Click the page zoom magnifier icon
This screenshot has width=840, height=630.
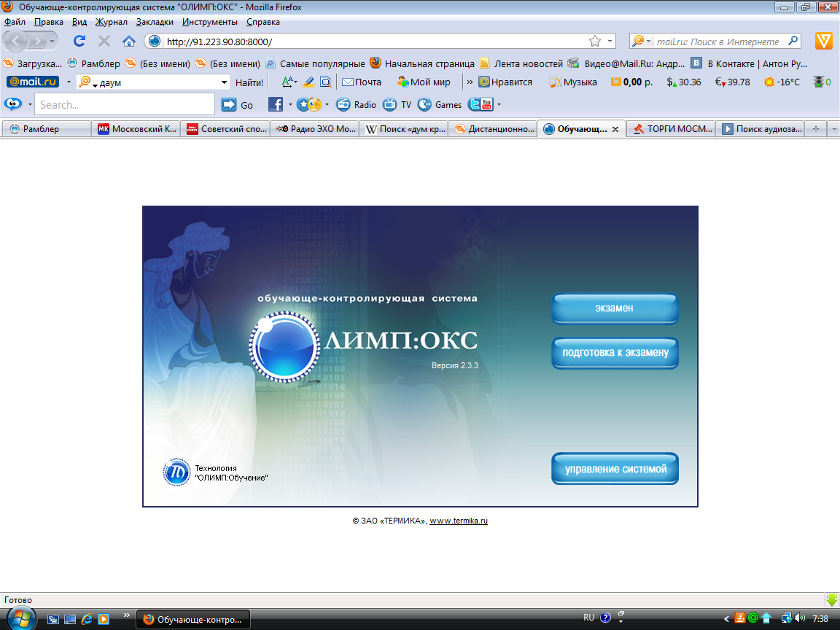pos(325,82)
